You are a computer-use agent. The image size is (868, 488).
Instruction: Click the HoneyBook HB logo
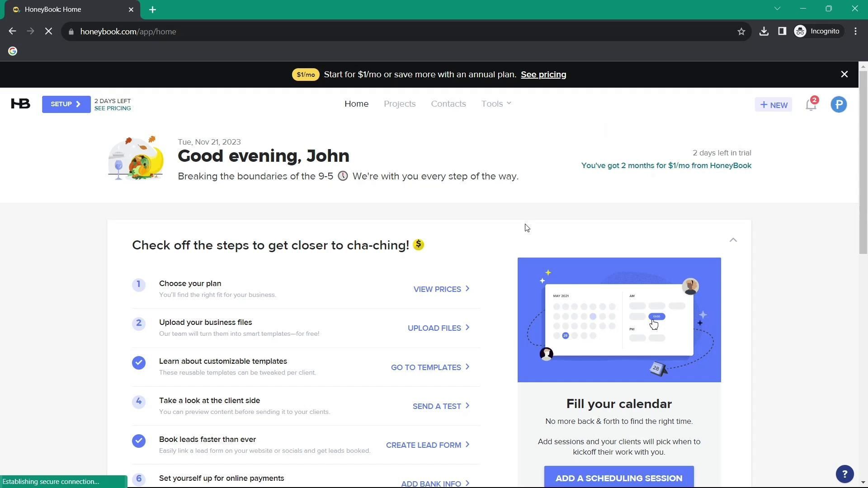coord(20,104)
